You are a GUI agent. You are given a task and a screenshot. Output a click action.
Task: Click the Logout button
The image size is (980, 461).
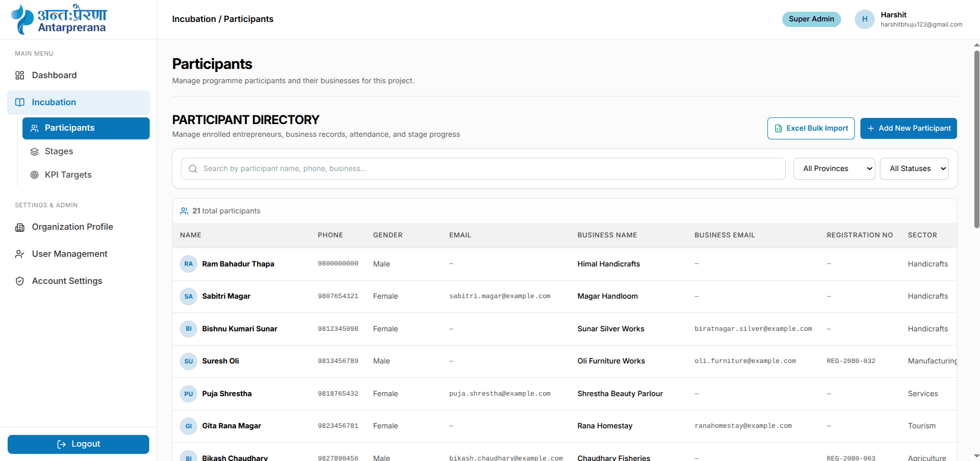(78, 444)
